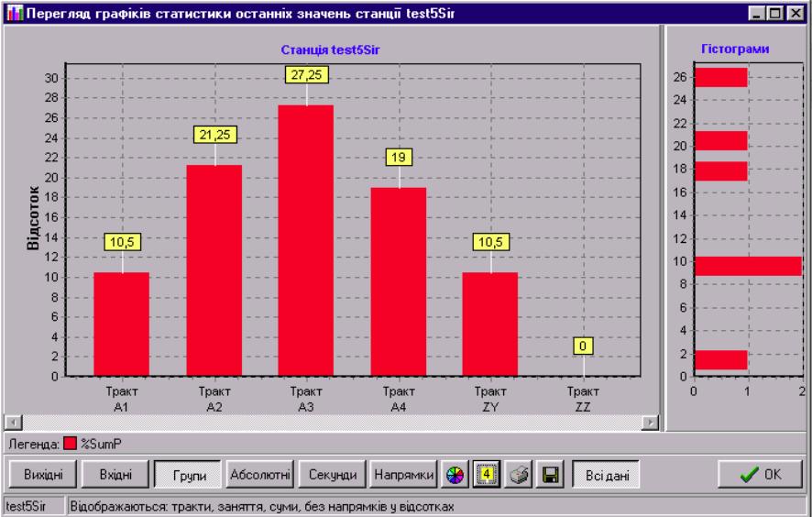The image size is (812, 517).
Task: Select the Вхідні button
Action: tap(115, 475)
